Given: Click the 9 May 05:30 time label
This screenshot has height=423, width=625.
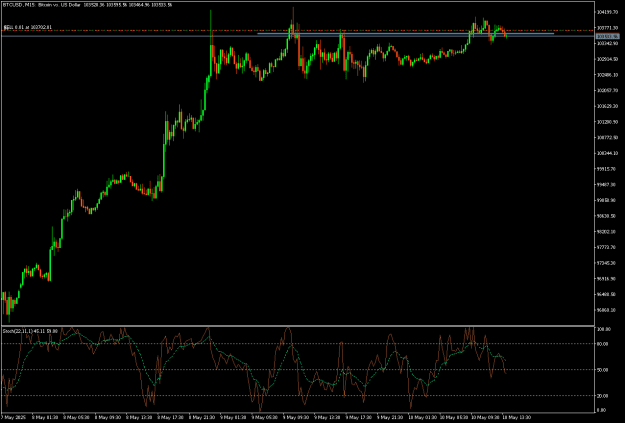Looking at the screenshot, I should [x=263, y=417].
